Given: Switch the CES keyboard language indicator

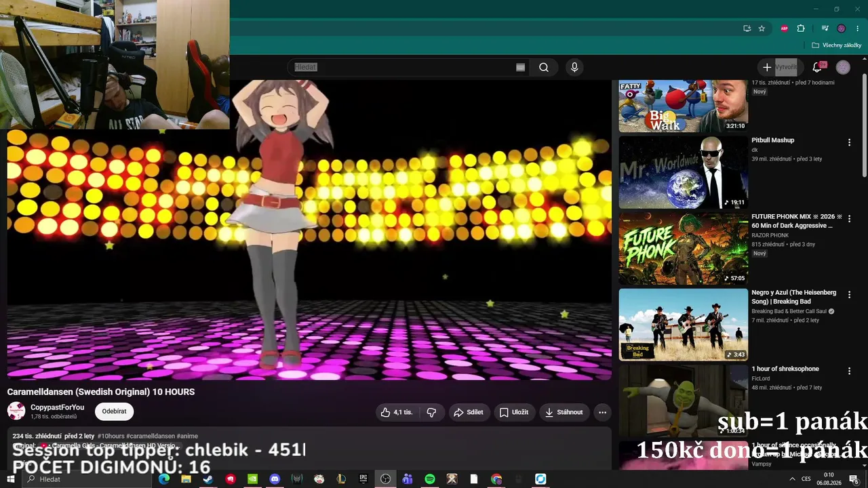Looking at the screenshot, I should coord(806,479).
